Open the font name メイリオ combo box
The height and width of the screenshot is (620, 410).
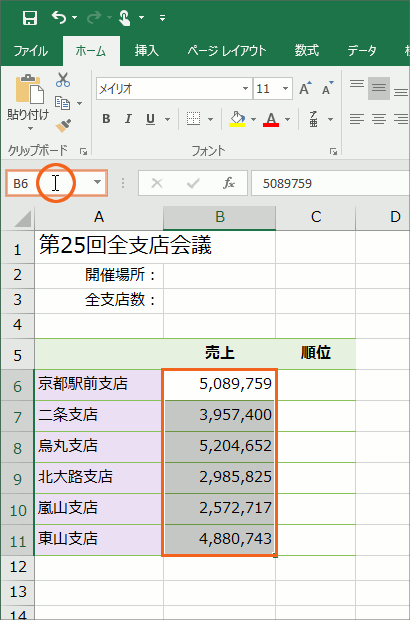[x=174, y=89]
